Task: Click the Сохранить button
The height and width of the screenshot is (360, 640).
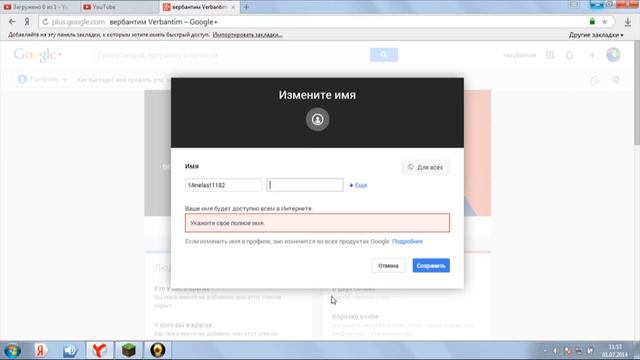Action: (x=431, y=266)
